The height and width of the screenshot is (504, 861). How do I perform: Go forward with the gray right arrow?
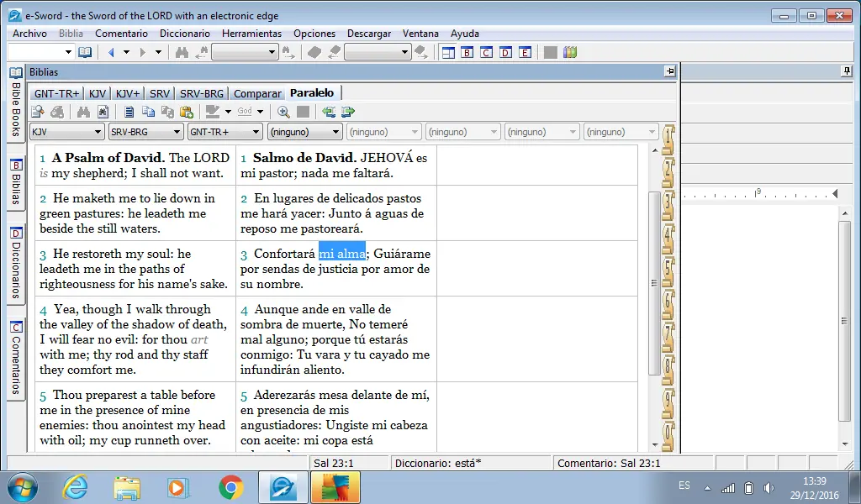pos(143,53)
